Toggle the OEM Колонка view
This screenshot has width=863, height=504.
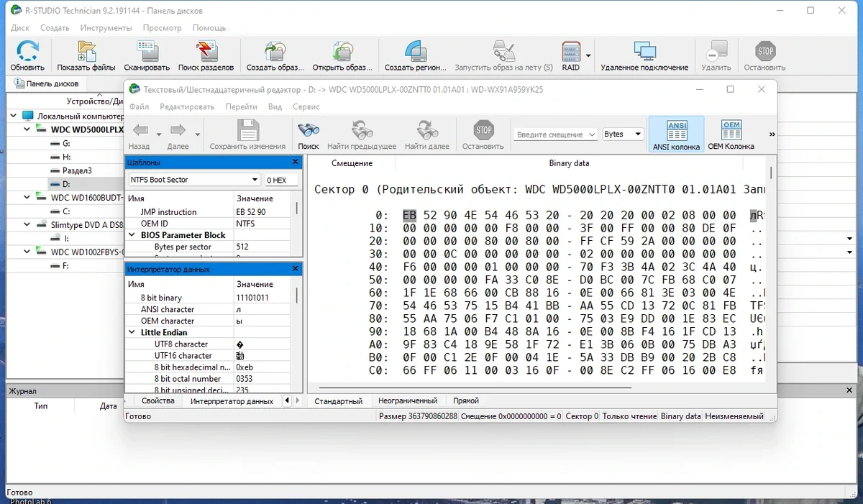(x=731, y=134)
